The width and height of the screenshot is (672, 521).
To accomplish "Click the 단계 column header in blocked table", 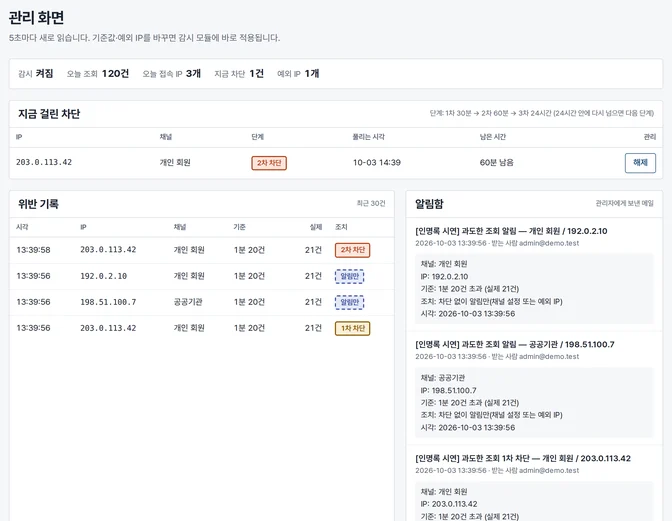I will pos(258,137).
